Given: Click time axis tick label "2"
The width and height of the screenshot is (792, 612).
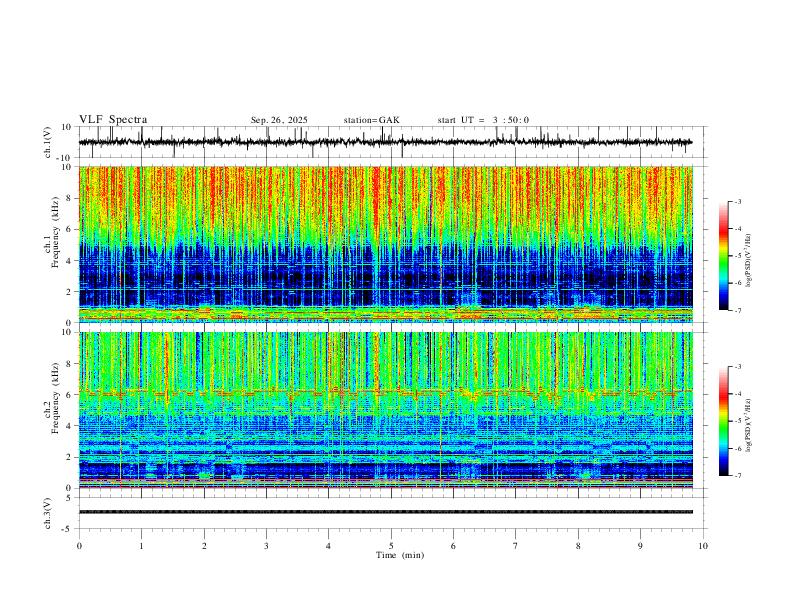Looking at the screenshot, I should coord(204,546).
